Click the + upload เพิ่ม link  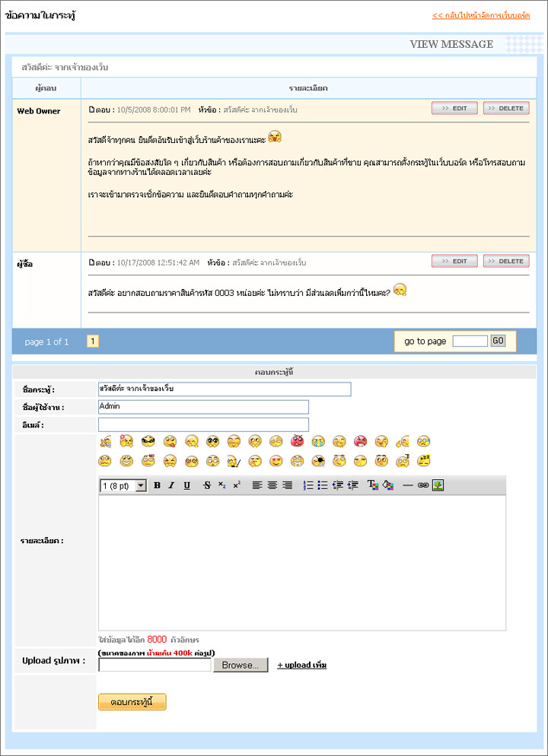[x=302, y=665]
